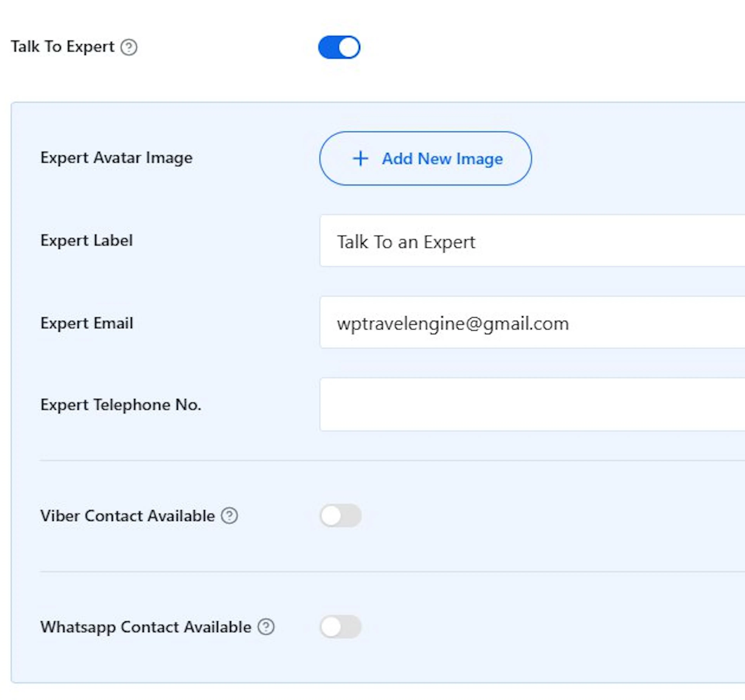Turn on the Whatsapp Contact Available toggle

(x=341, y=626)
